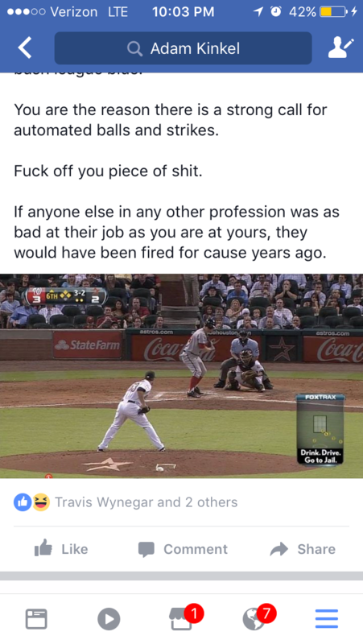Open the News Feed tab icon

pos(36,619)
